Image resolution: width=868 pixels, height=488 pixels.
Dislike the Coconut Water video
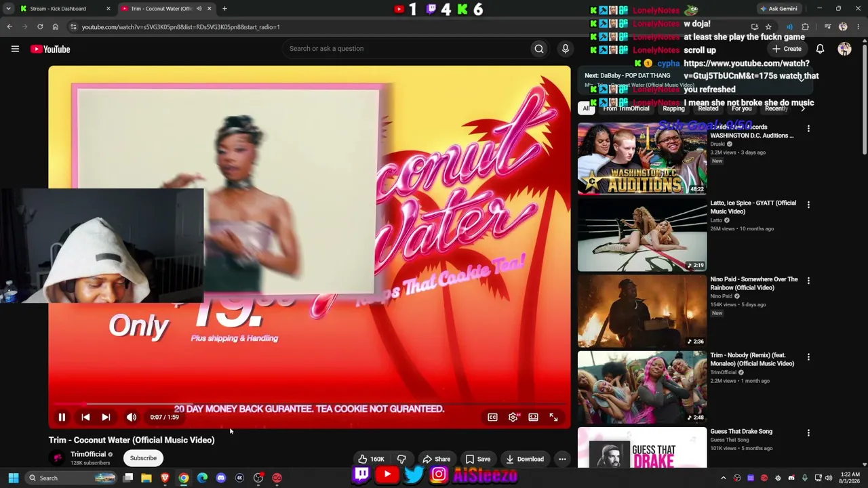pyautogui.click(x=401, y=459)
